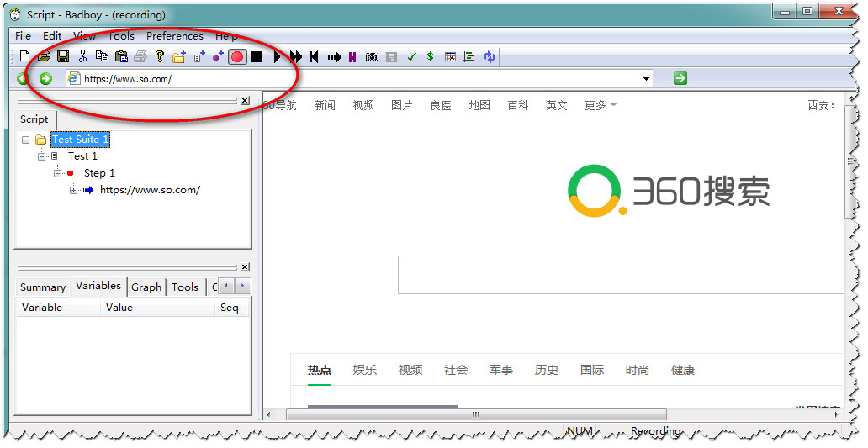The width and height of the screenshot is (868, 448).
Task: Play the script with the single triangle
Action: 277,56
